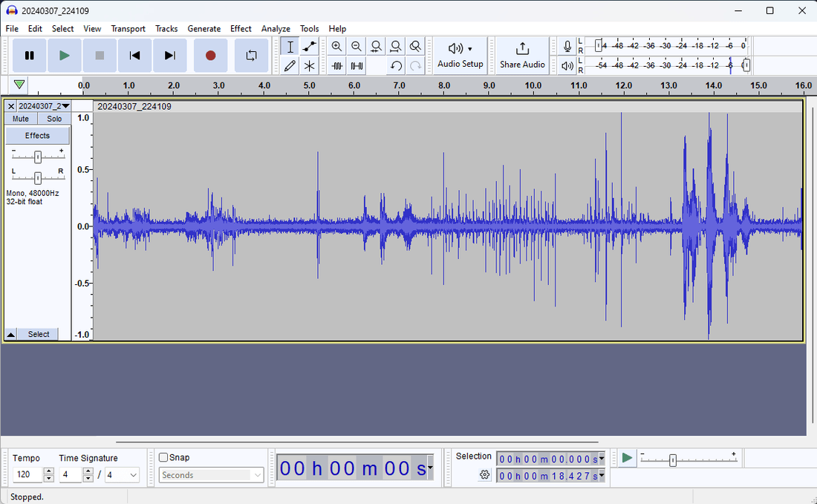Activate the Multi-tool asterisk icon
This screenshot has height=504, width=817.
coord(310,66)
